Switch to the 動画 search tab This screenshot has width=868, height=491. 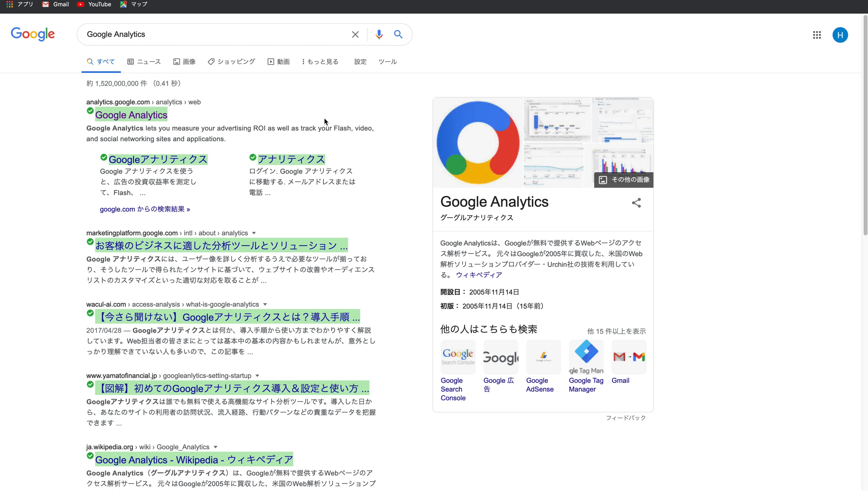click(x=278, y=62)
